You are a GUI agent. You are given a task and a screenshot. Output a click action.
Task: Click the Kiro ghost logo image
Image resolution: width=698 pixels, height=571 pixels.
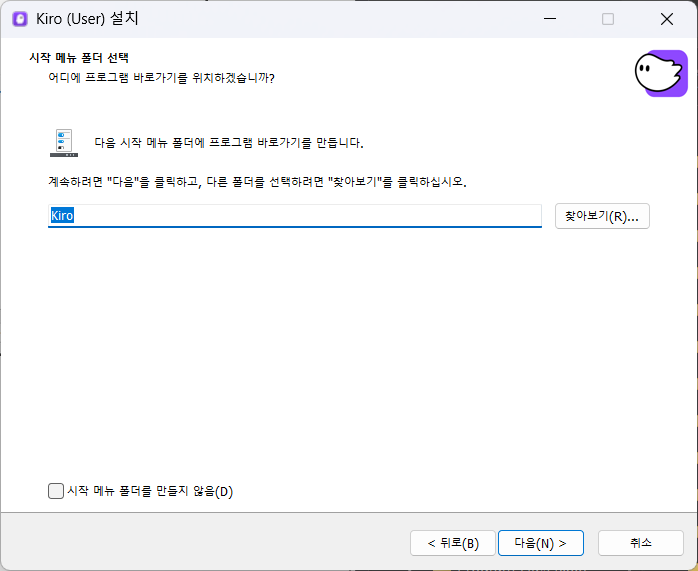pyautogui.click(x=661, y=73)
